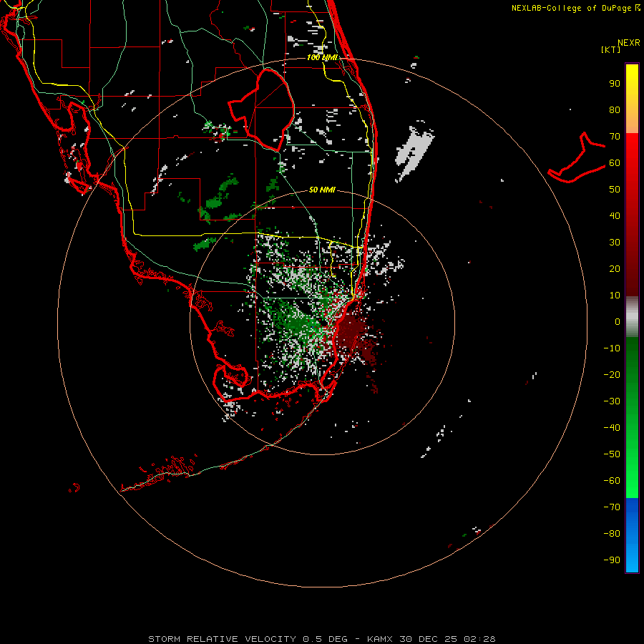Select the -80 value on the velocity scale
This screenshot has height=644, width=644.
coord(612,534)
